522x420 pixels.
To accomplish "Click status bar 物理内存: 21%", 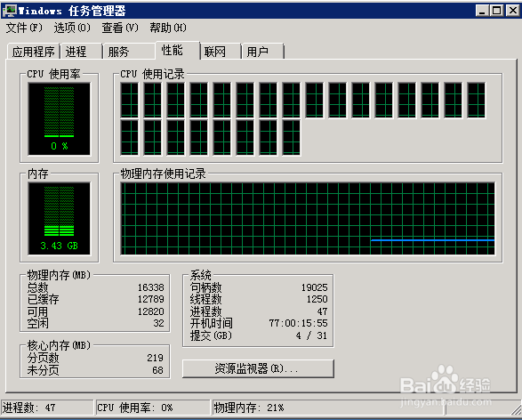I will [328, 408].
